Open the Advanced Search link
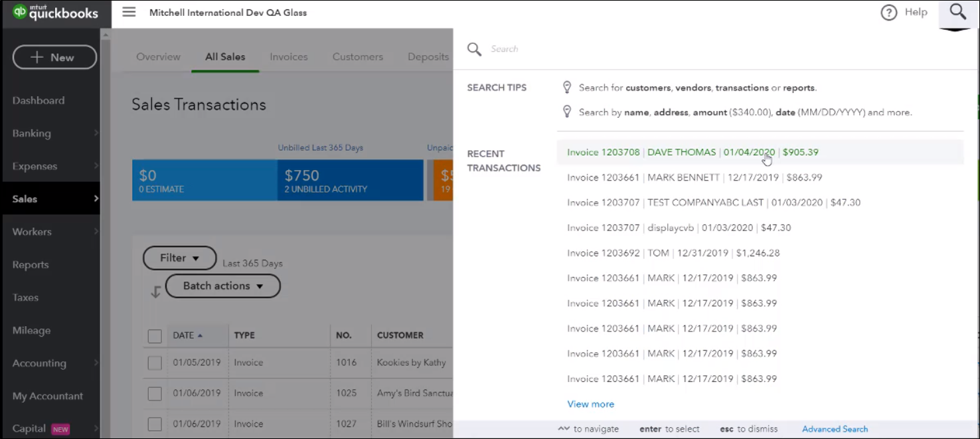The image size is (980, 439). pyautogui.click(x=835, y=429)
